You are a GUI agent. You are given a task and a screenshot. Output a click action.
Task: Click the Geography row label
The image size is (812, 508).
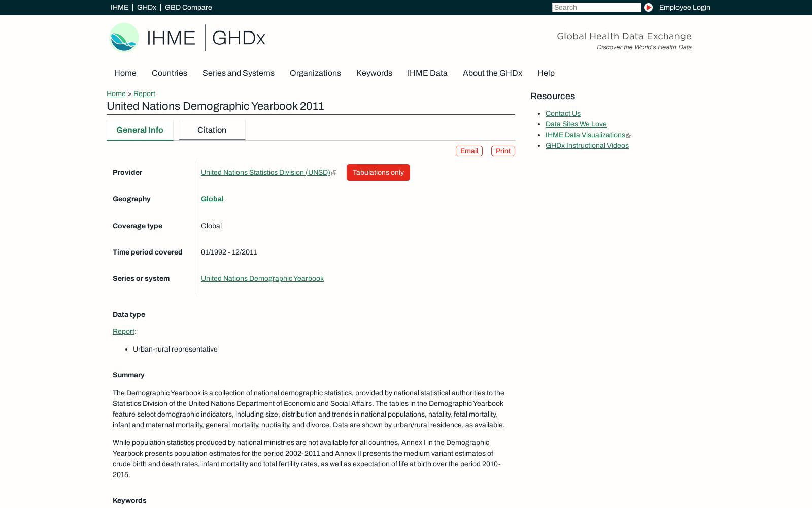pos(131,199)
